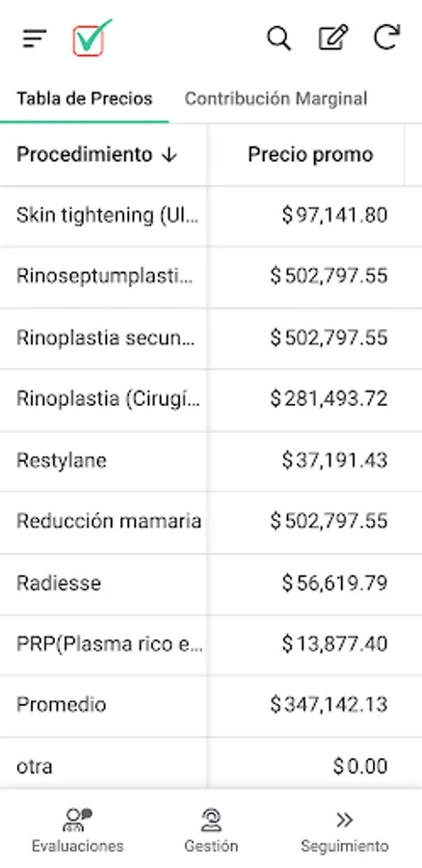
Task: Select the Skin tightening row
Action: [211, 216]
